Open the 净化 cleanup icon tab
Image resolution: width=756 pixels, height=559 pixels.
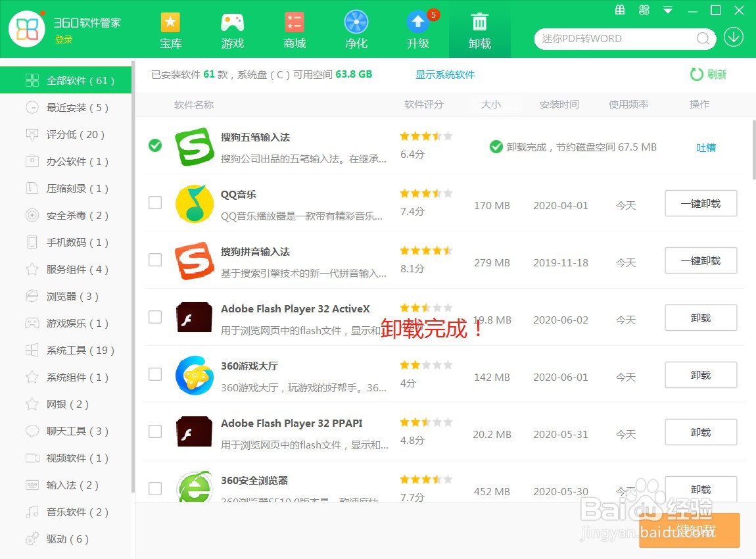tap(356, 30)
